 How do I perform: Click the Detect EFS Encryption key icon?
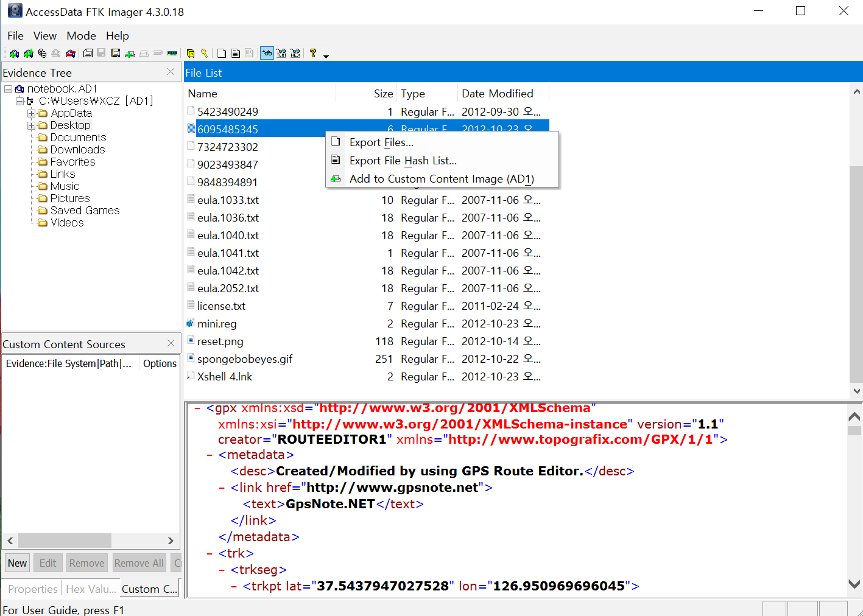tap(204, 54)
